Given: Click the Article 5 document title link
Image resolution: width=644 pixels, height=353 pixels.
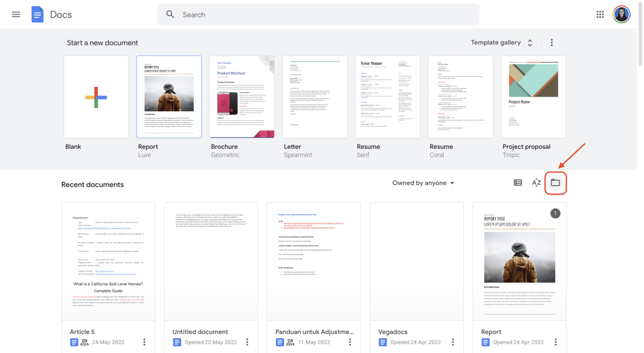Looking at the screenshot, I should [82, 332].
